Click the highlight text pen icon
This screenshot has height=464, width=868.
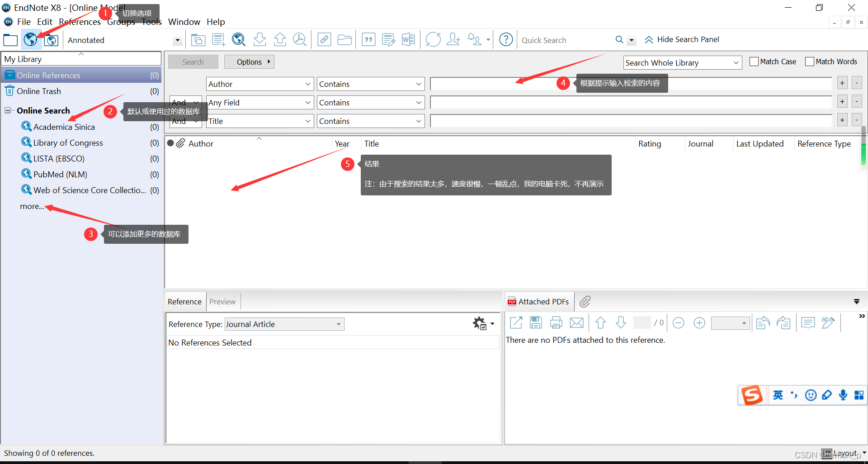pos(828,323)
